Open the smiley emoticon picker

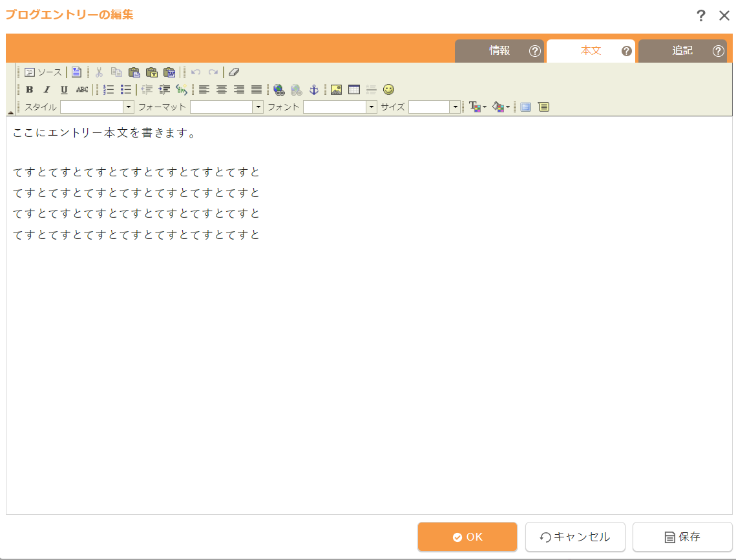pos(388,90)
